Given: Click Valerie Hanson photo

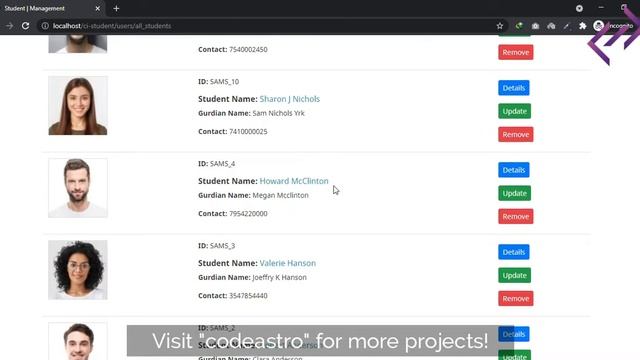Looking at the screenshot, I should pos(78,270).
